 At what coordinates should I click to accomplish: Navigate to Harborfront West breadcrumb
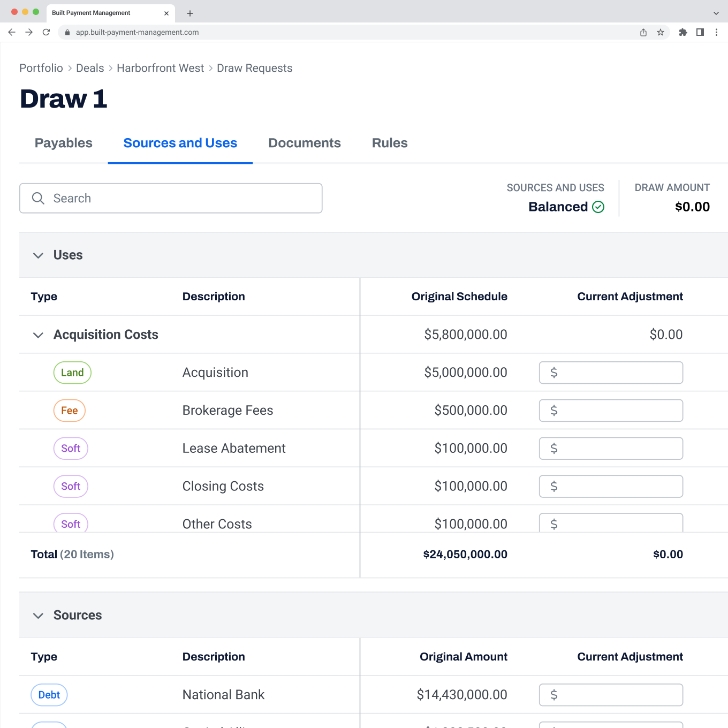[160, 68]
